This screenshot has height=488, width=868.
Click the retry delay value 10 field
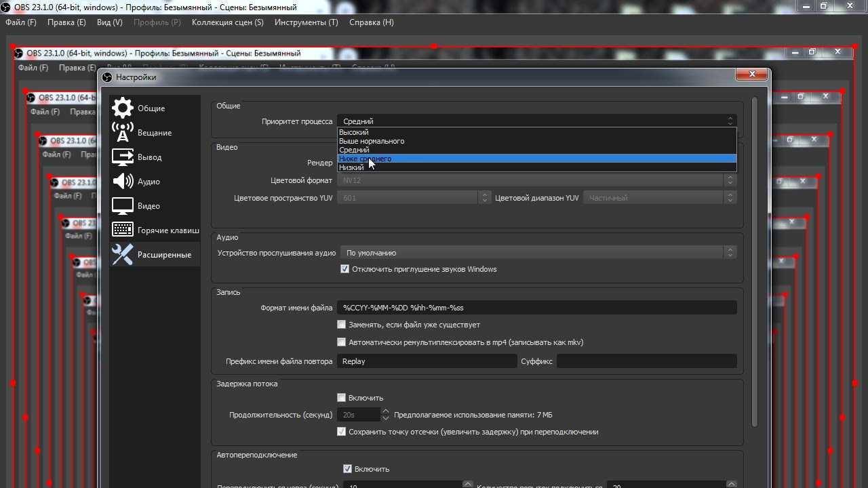(408, 486)
